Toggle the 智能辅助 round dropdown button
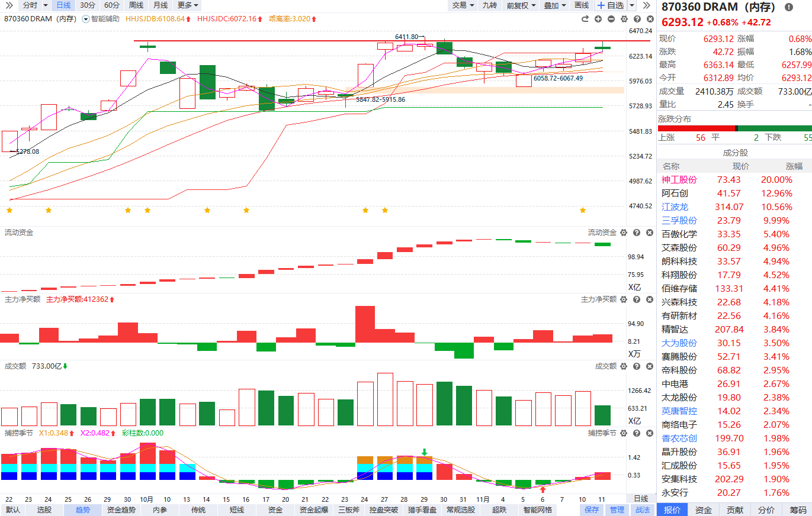The height and width of the screenshot is (516, 812). [86, 19]
